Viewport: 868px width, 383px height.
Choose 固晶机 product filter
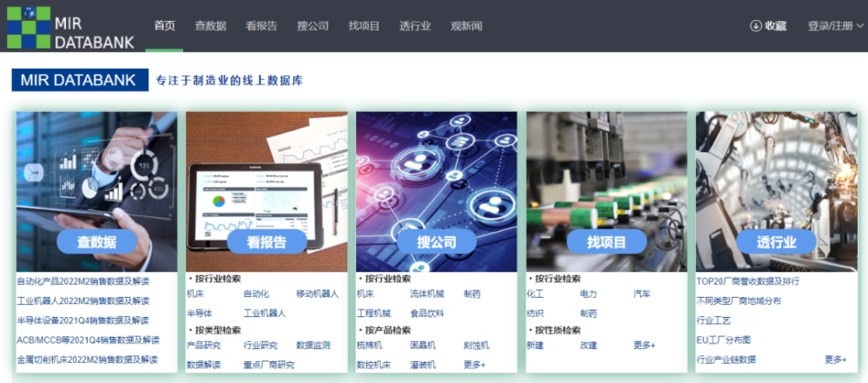(423, 346)
